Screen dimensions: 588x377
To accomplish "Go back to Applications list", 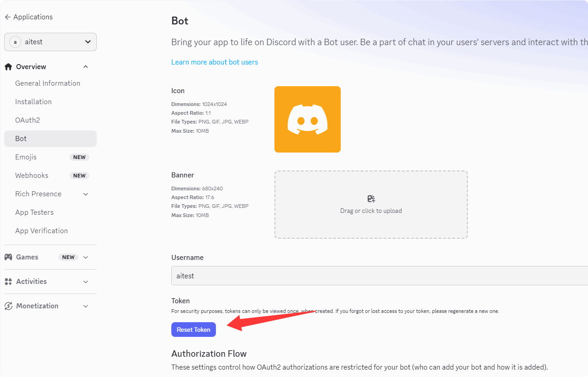I will point(29,17).
